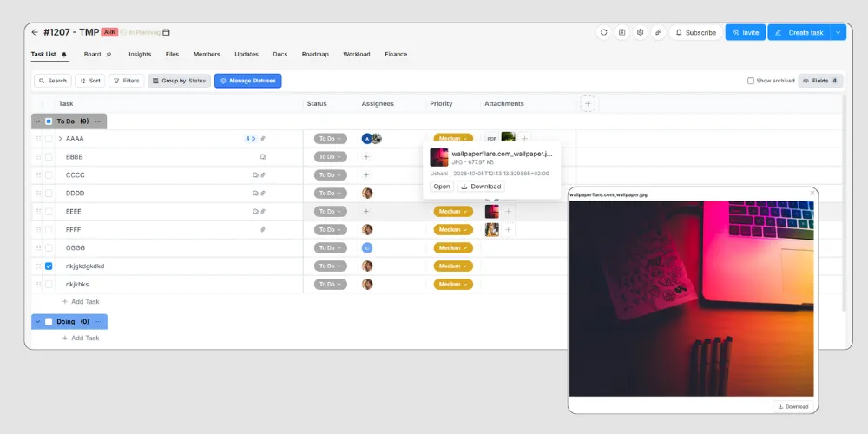Uncheck the nkjgkdgkdkd task checkbox
Screen dimensions: 868x434
coord(49,266)
